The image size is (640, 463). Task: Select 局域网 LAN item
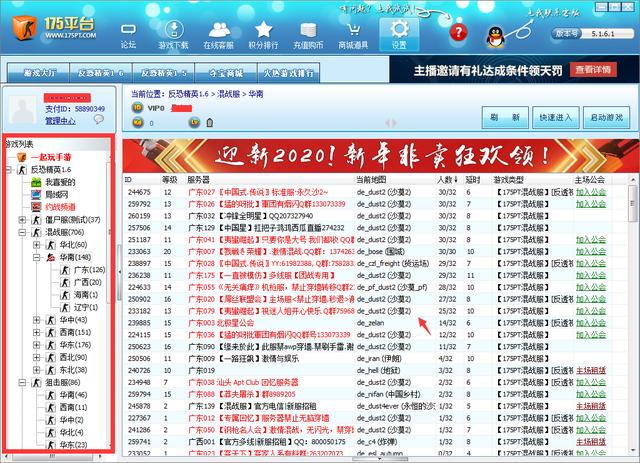(x=57, y=195)
